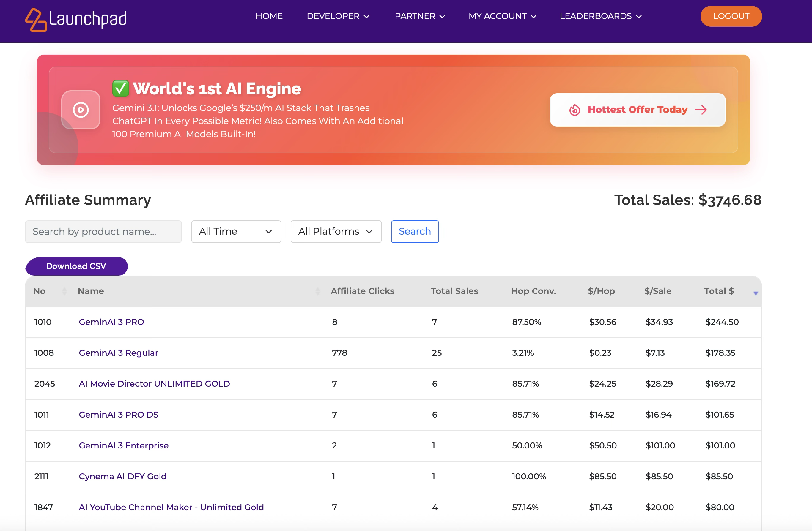This screenshot has width=812, height=531.
Task: Click the $/Sale column header
Action: [x=658, y=291]
